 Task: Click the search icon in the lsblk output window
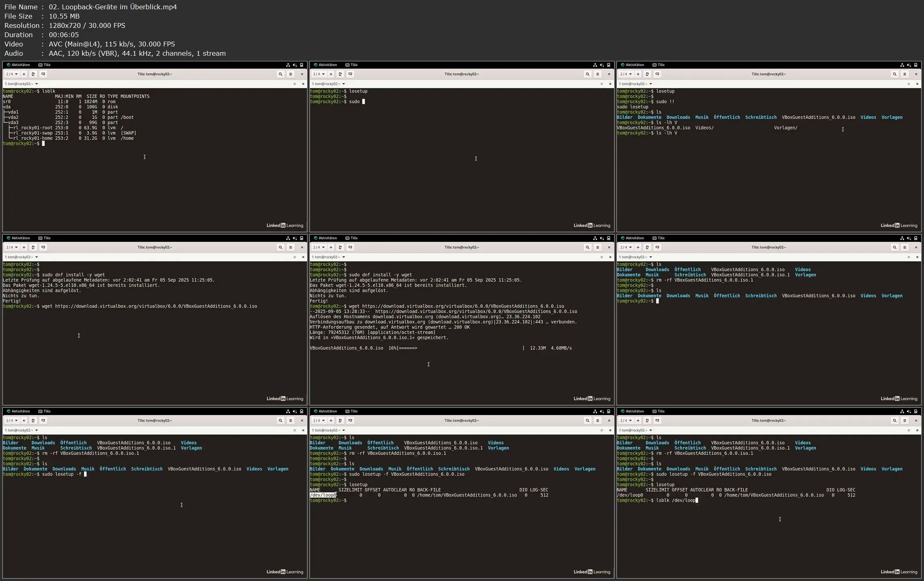[280, 74]
